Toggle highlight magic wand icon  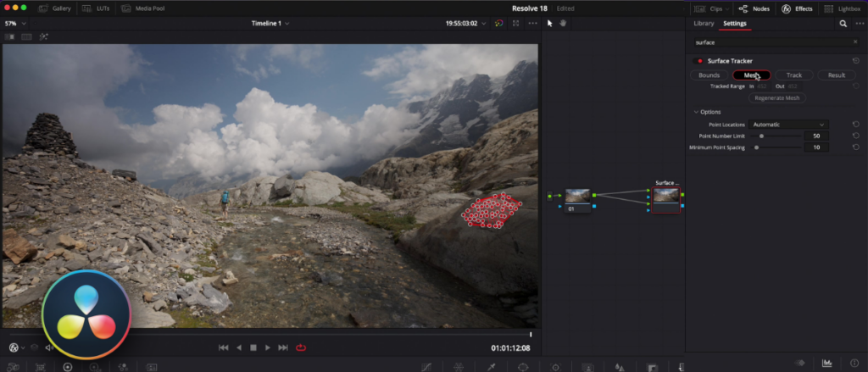pos(43,36)
